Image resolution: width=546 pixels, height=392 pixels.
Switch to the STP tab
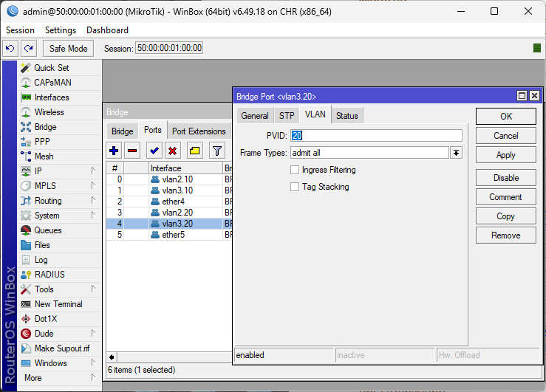click(287, 116)
